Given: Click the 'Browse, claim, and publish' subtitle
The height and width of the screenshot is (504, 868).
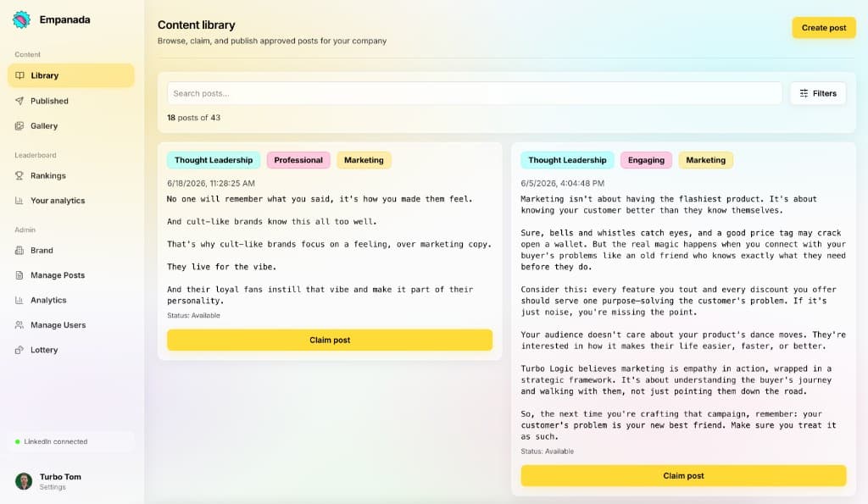Looking at the screenshot, I should [x=272, y=41].
